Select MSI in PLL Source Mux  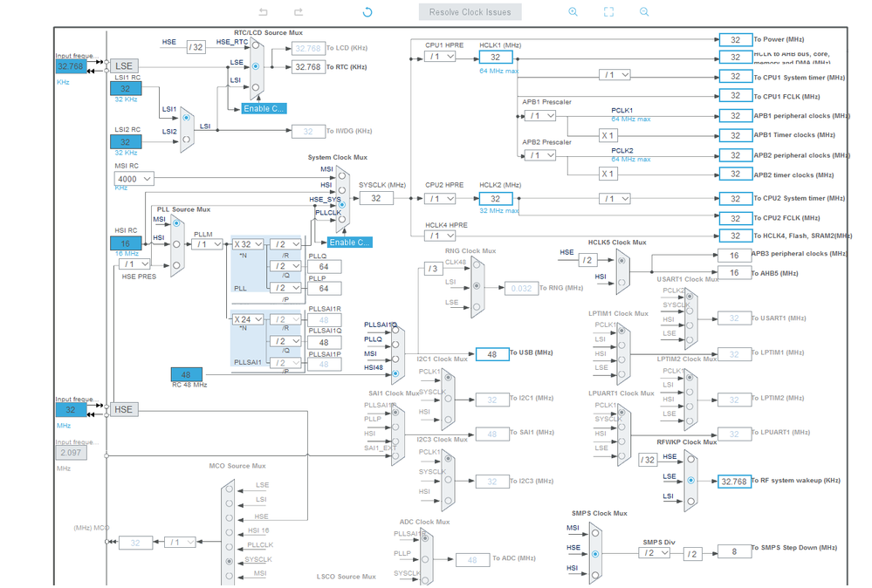(x=176, y=223)
